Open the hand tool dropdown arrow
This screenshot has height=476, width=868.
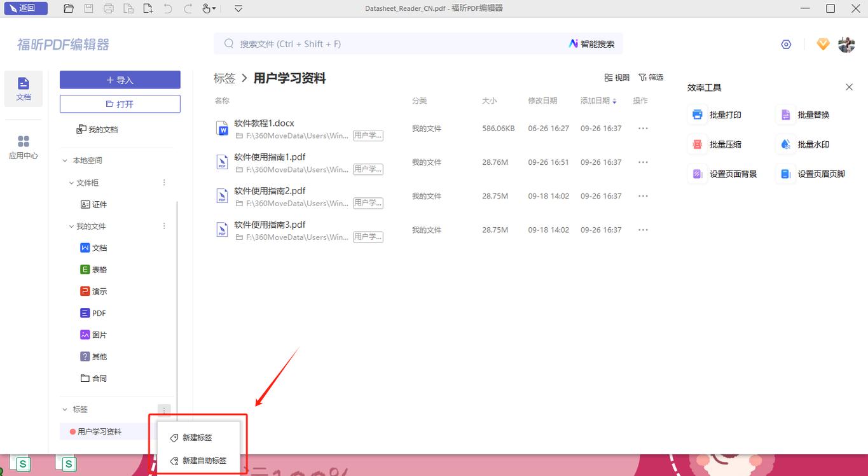213,8
